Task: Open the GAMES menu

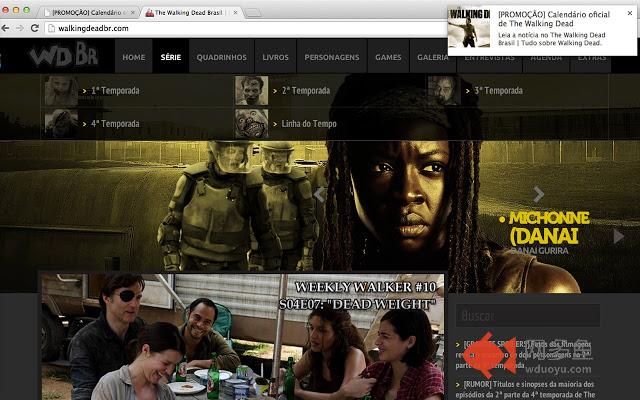Action: point(388,57)
